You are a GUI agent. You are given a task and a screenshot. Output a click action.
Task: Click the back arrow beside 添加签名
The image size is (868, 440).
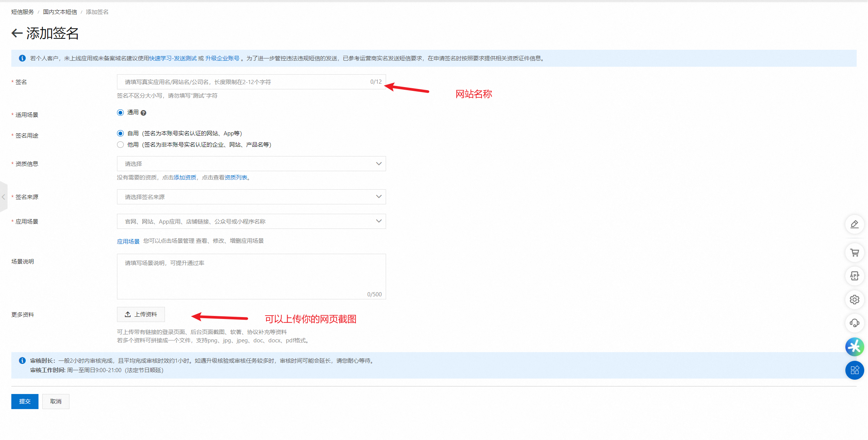point(17,33)
